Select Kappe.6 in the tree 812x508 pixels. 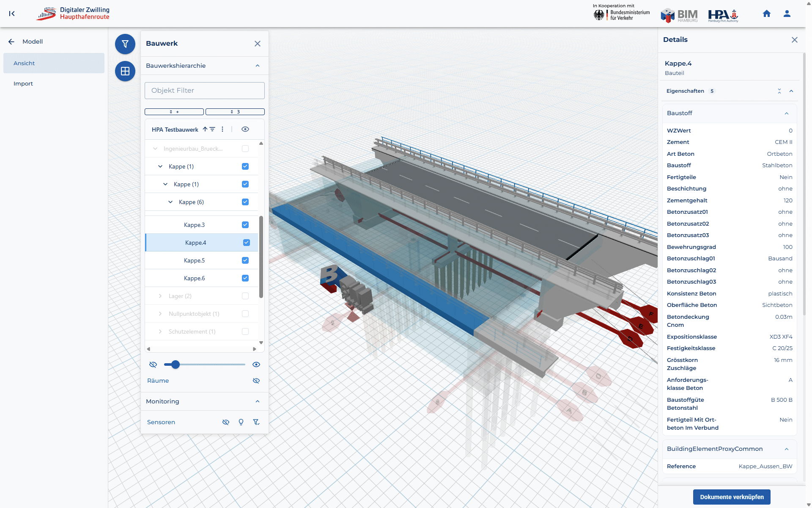coord(194,278)
